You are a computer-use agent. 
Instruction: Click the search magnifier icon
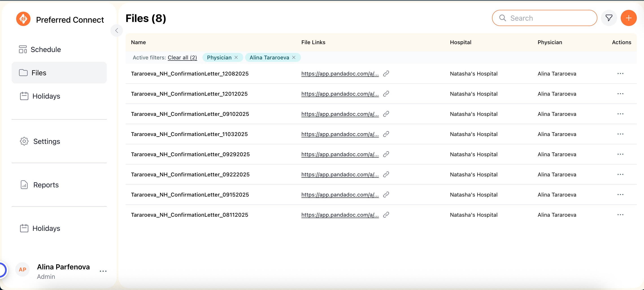(503, 18)
